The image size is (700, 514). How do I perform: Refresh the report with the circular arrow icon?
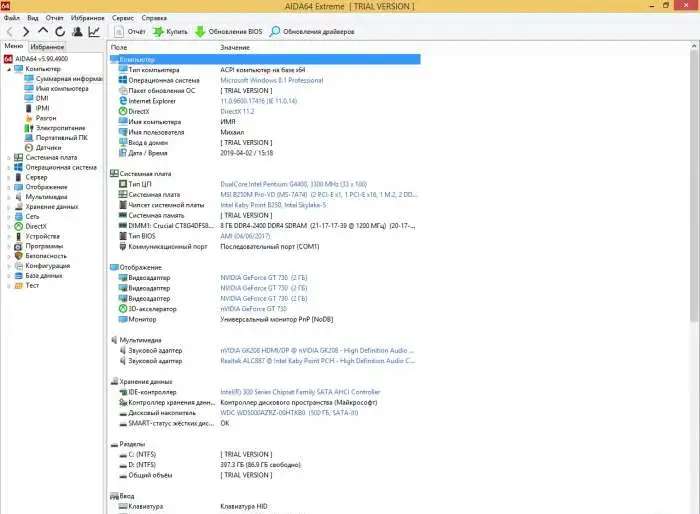coord(60,32)
